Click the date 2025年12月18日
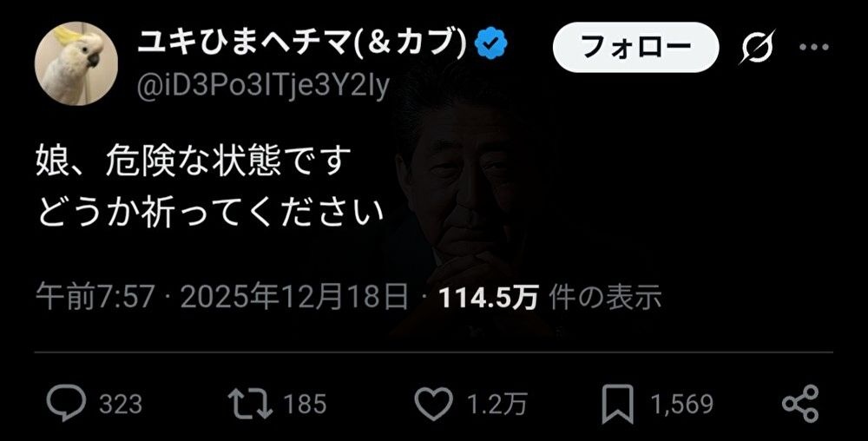 point(294,298)
